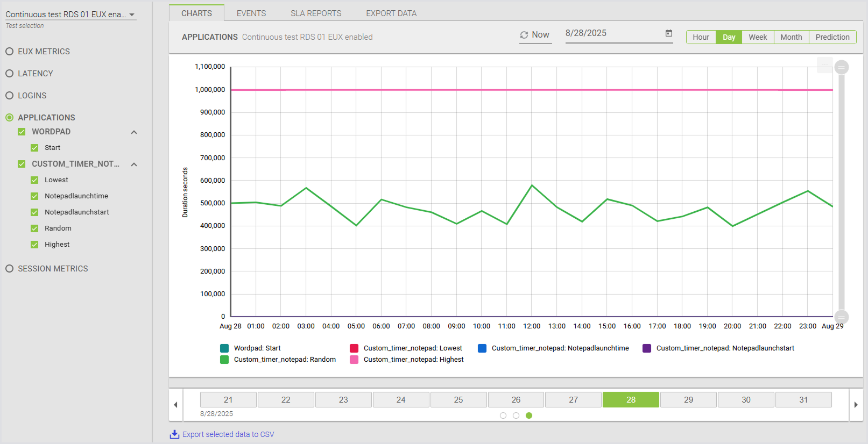Open the date picker calendar icon
This screenshot has height=444, width=868.
coord(668,33)
